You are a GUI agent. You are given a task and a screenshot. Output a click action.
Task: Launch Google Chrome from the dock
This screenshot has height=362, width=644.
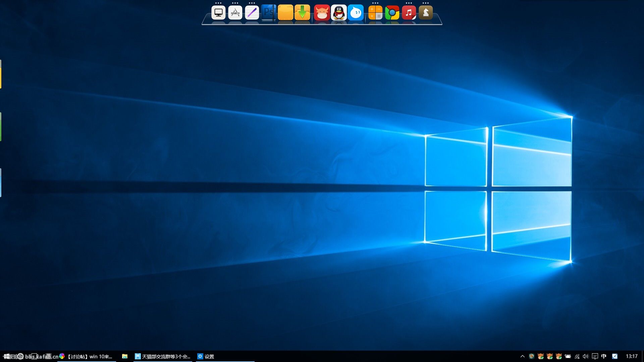pos(392,13)
